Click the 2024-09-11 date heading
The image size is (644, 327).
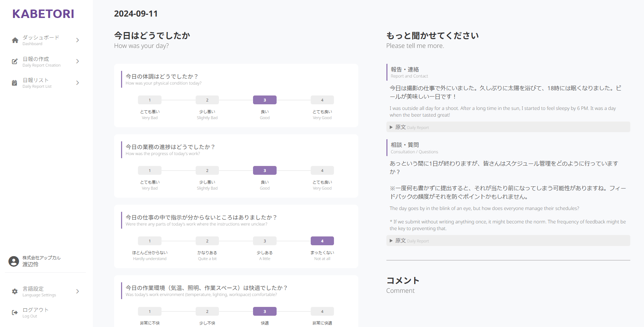click(x=136, y=14)
